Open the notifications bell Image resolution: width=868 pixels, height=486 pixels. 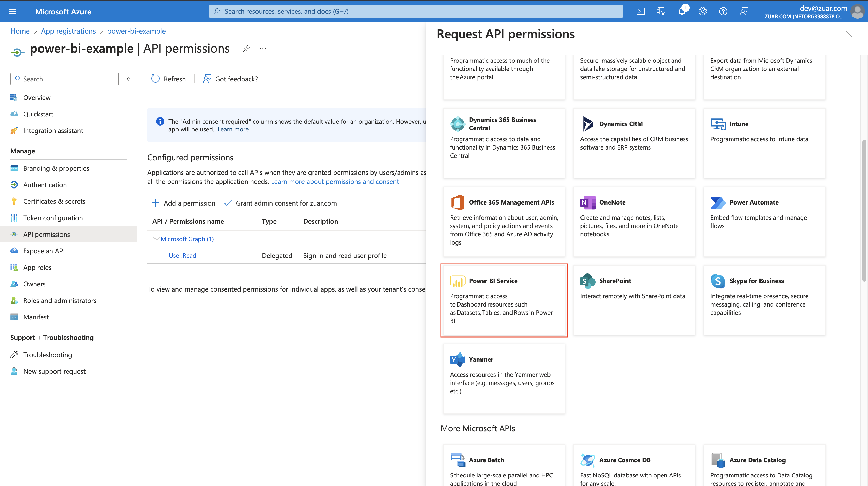pos(682,11)
